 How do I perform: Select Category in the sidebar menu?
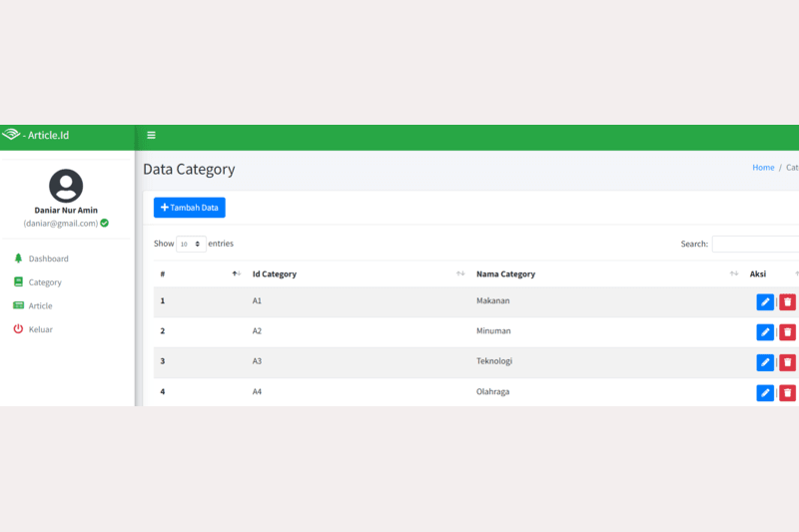pyautogui.click(x=45, y=282)
